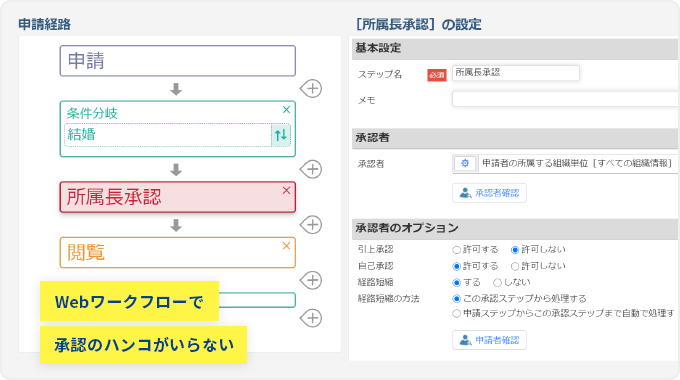Click the ステップ名 input field
680x380 pixels.
[516, 73]
